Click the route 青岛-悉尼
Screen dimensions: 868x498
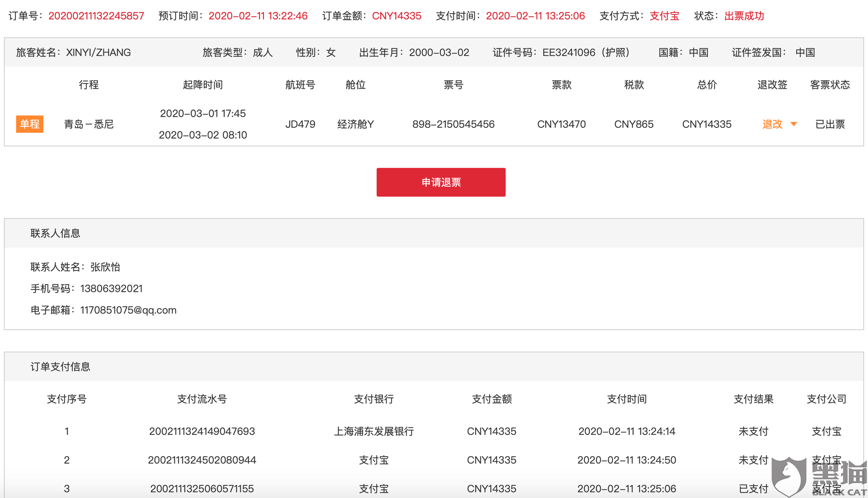click(89, 124)
